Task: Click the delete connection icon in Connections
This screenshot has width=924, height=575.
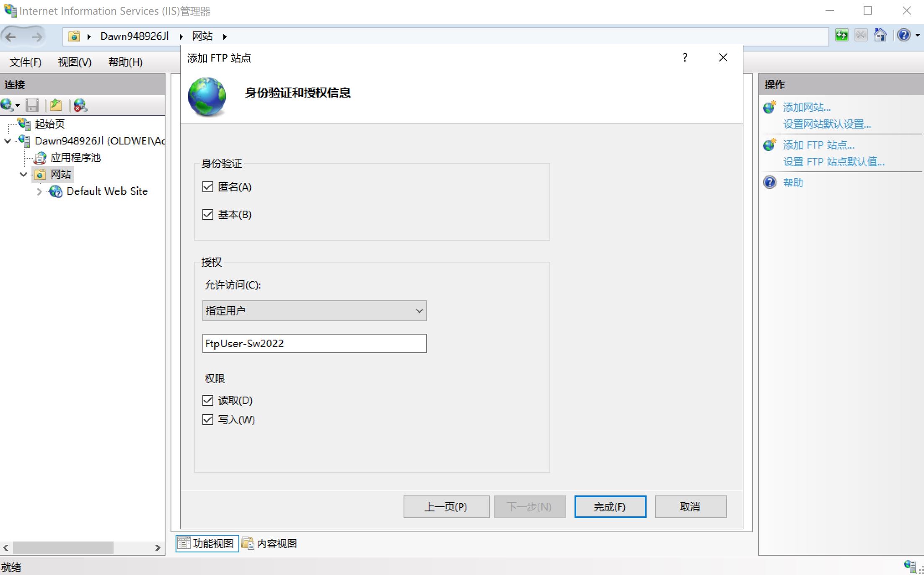Action: coord(80,105)
